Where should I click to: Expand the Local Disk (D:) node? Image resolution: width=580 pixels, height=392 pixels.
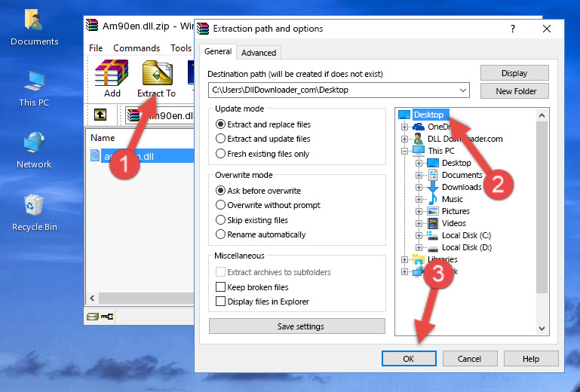click(x=419, y=247)
